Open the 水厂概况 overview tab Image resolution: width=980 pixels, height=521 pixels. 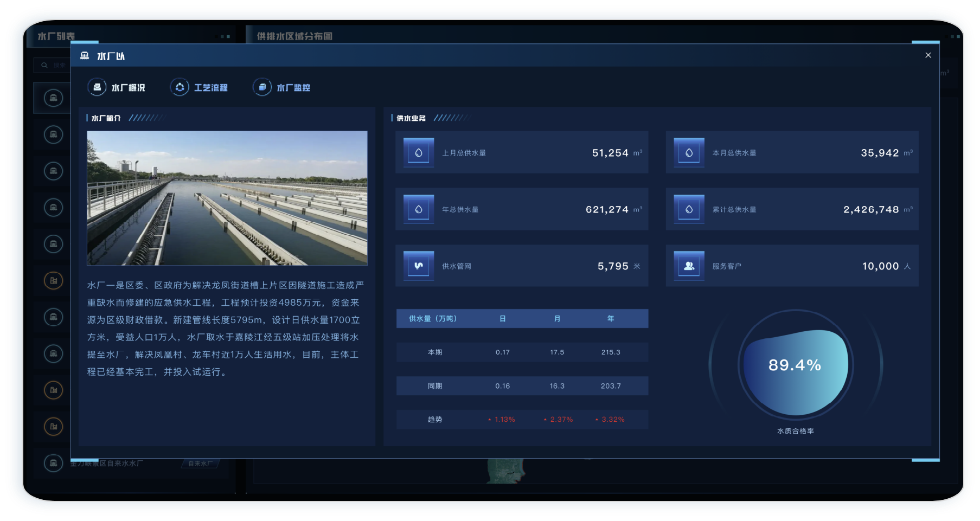[x=127, y=87]
